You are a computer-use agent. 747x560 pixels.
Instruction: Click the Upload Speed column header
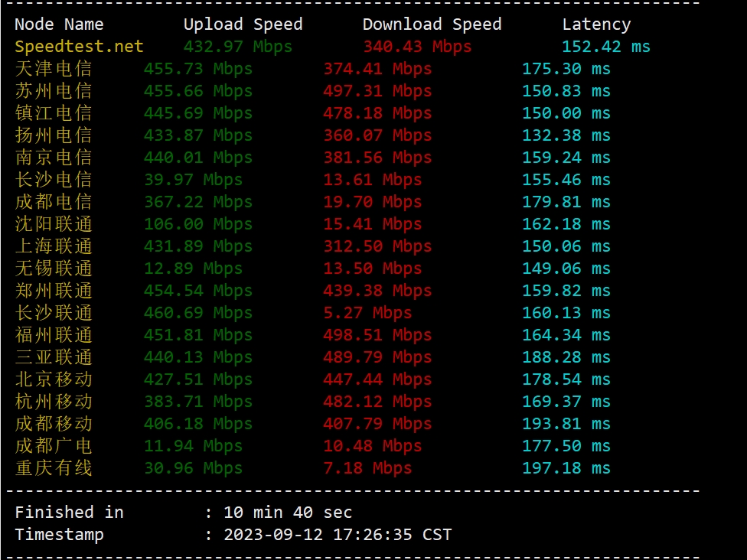tap(243, 24)
